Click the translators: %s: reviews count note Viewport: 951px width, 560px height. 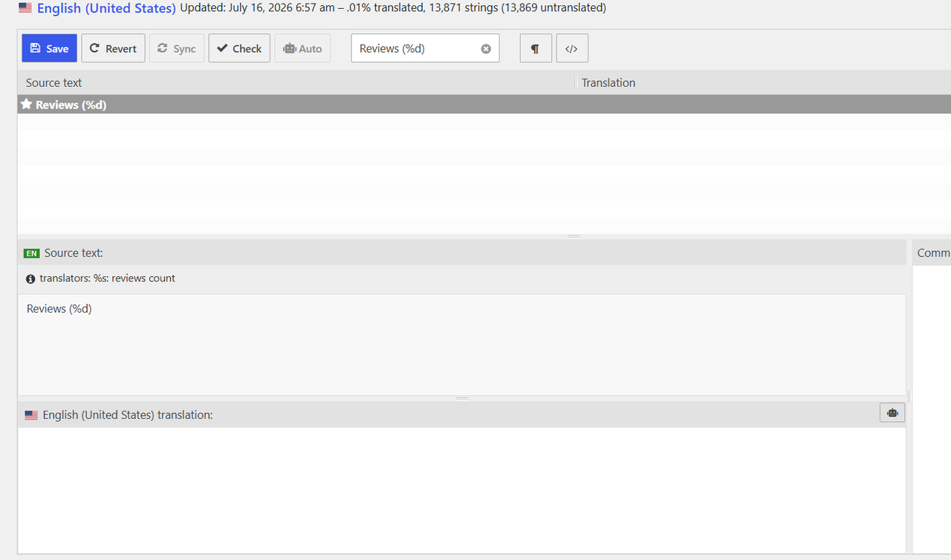[x=107, y=278]
